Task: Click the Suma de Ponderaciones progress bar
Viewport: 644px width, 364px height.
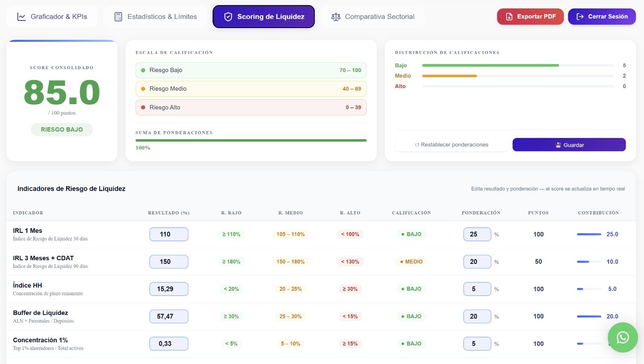Action: pyautogui.click(x=251, y=140)
